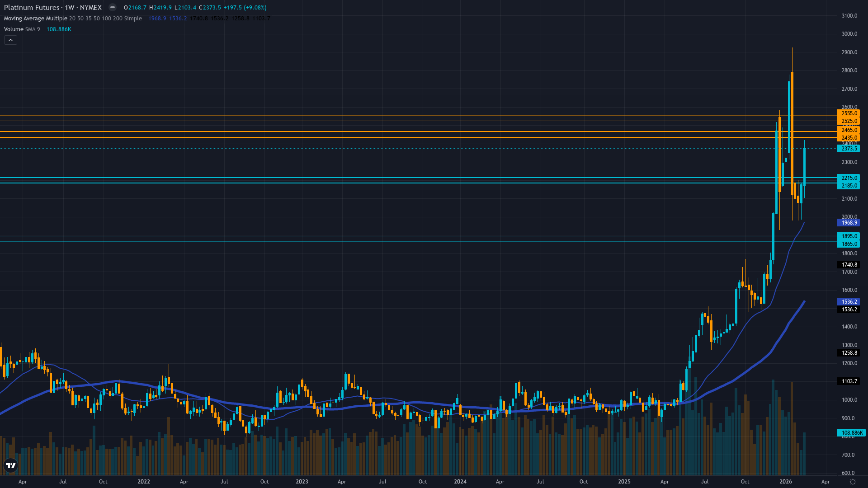
Task: Click the blue 1536.2 axis label
Action: pos(849,302)
